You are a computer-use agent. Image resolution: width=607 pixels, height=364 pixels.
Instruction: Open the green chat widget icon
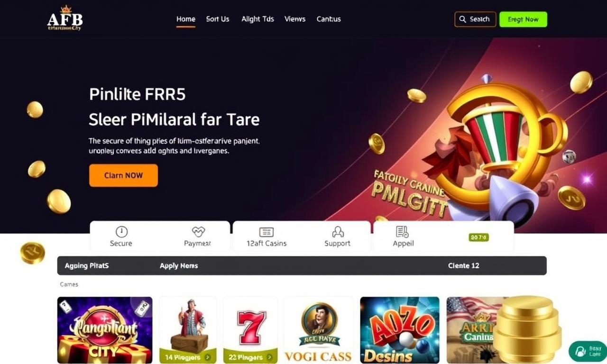coord(580,352)
